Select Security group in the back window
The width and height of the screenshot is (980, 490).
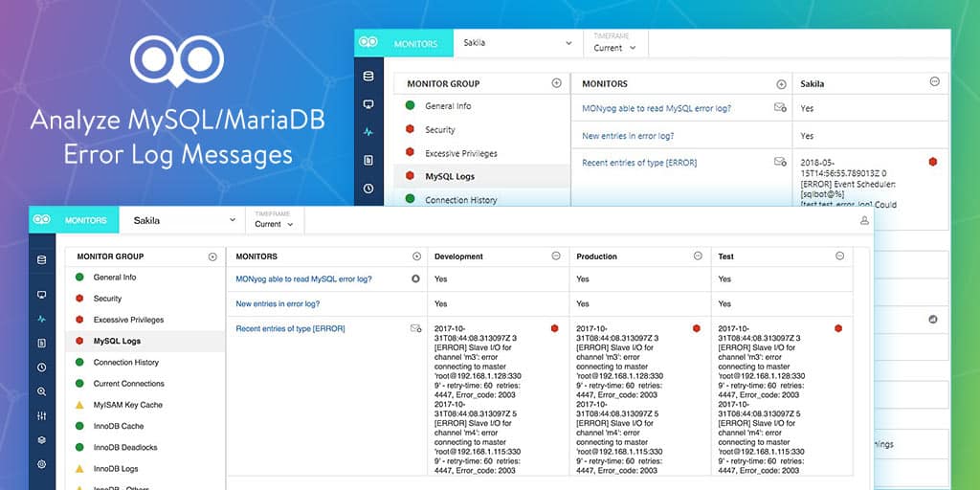click(x=482, y=130)
